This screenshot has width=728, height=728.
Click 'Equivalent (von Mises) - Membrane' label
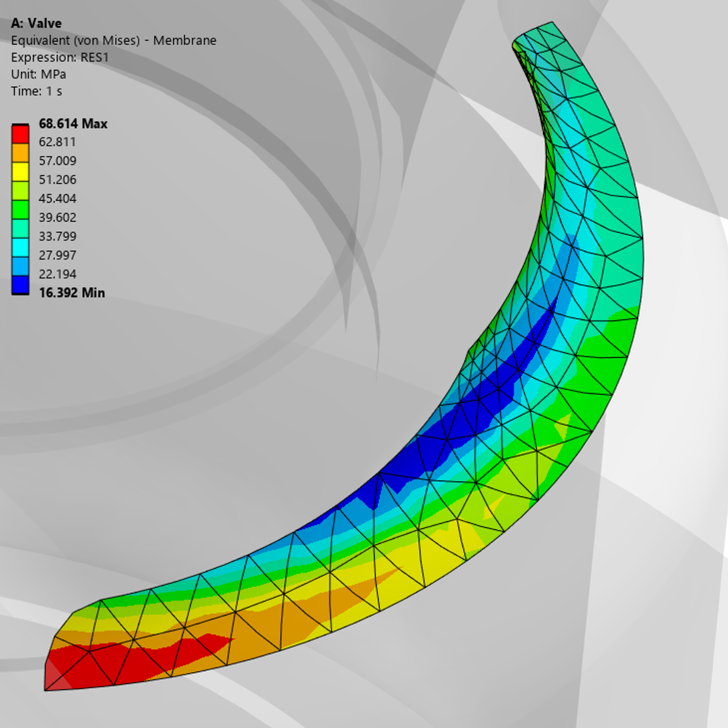(x=113, y=40)
